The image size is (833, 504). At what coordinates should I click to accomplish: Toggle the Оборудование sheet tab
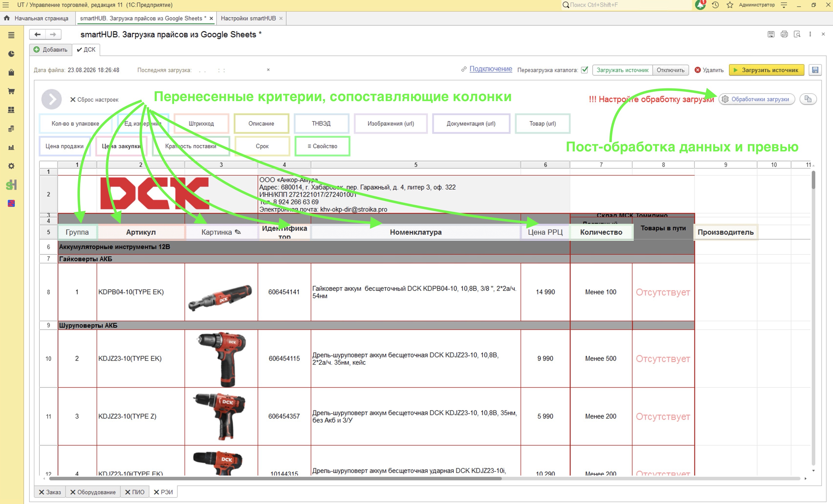[93, 492]
